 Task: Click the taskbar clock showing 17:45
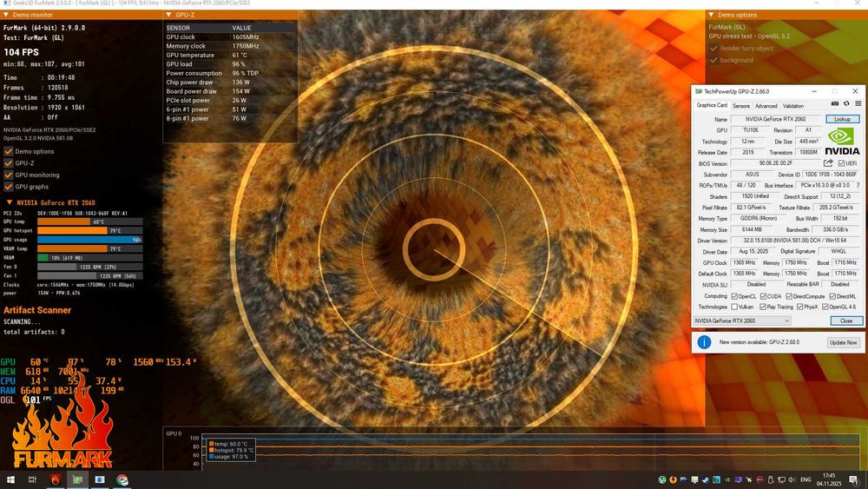click(829, 479)
